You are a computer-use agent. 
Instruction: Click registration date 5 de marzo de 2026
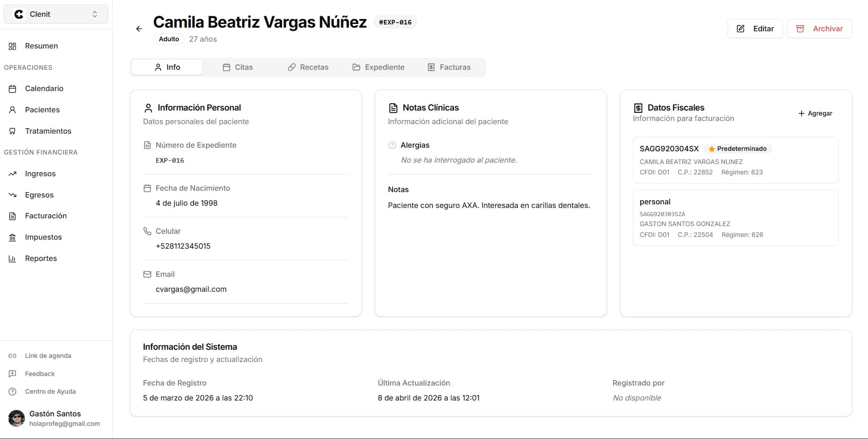[198, 398]
